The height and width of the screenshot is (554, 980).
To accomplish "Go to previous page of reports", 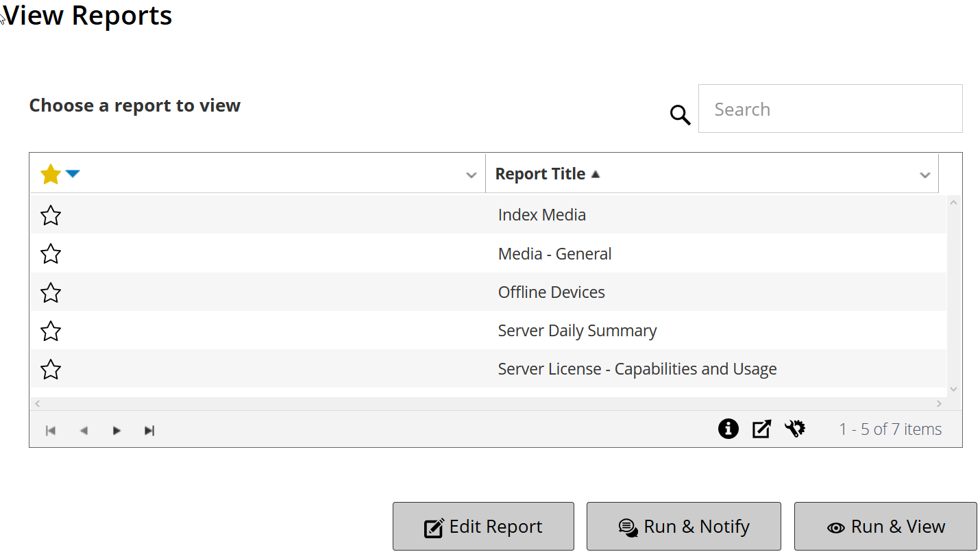I will point(84,430).
